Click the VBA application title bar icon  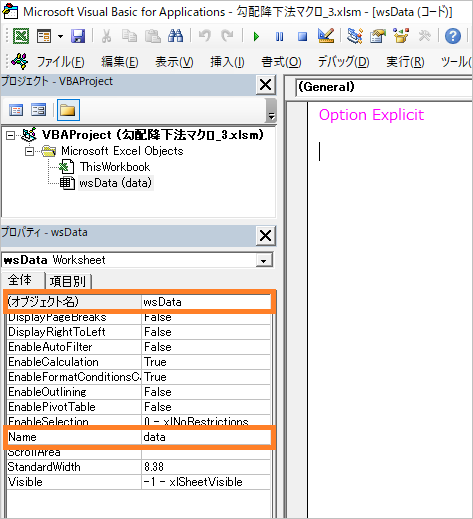tap(10, 11)
